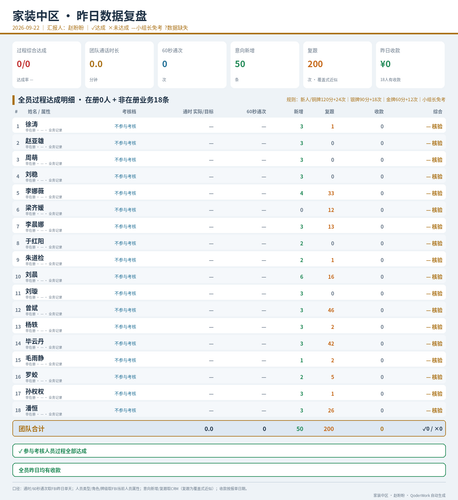The width and height of the screenshot is (458, 500).
Task: Click 不参与考核 in row 16
Action: [125, 377]
